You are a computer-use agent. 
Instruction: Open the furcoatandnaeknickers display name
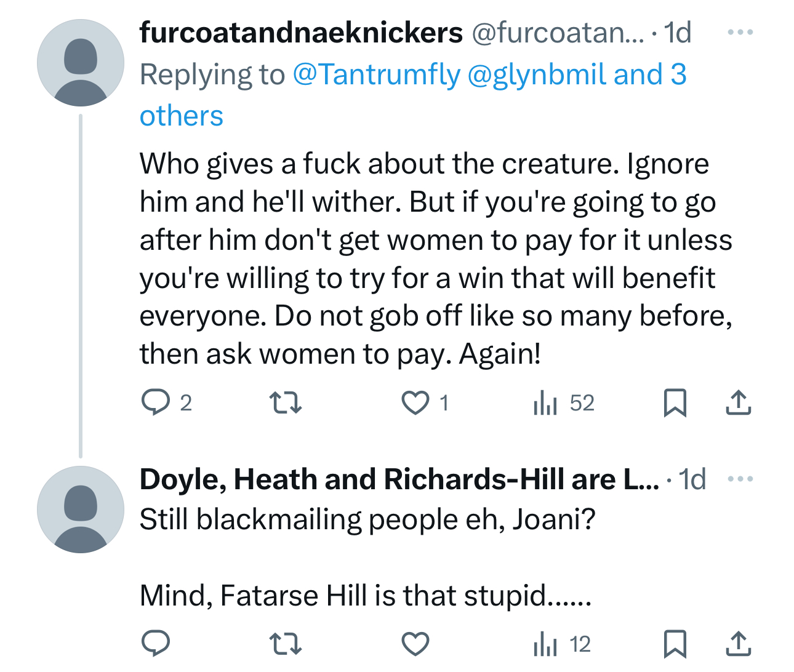pos(301,33)
